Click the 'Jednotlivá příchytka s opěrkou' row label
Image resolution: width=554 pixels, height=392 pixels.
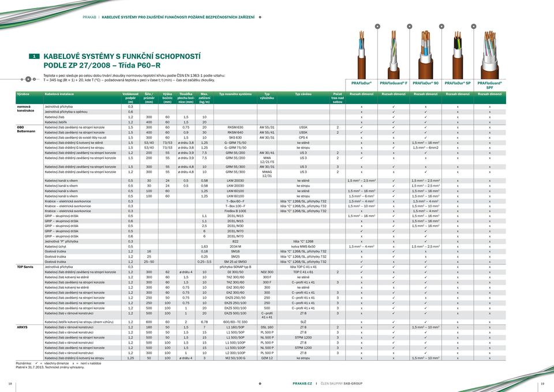point(66,111)
